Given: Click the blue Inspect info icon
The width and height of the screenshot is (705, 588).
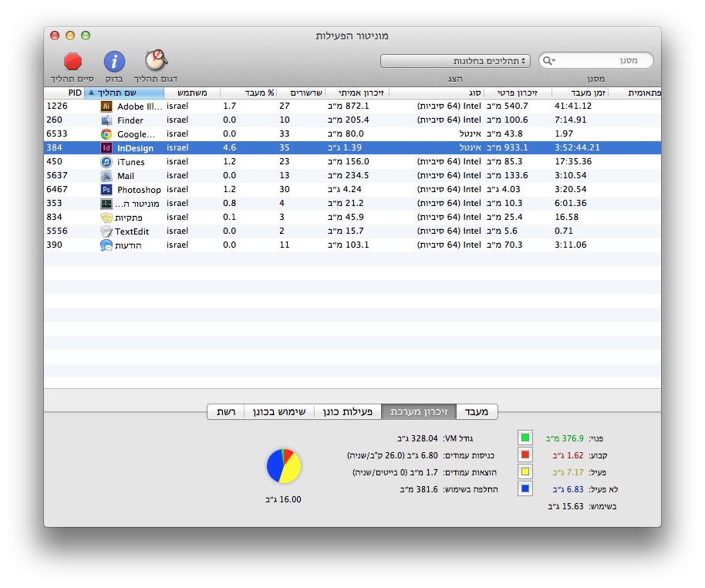Looking at the screenshot, I should pos(114,62).
